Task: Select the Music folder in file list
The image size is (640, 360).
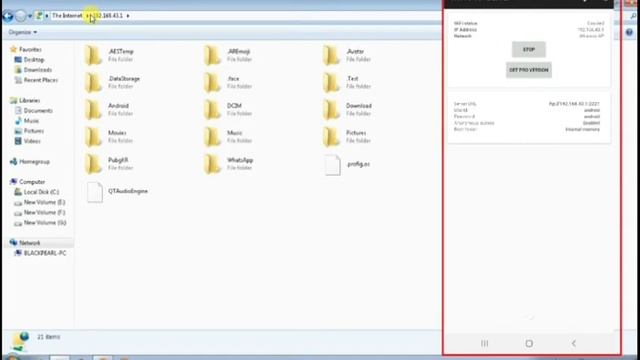Action: (x=228, y=136)
